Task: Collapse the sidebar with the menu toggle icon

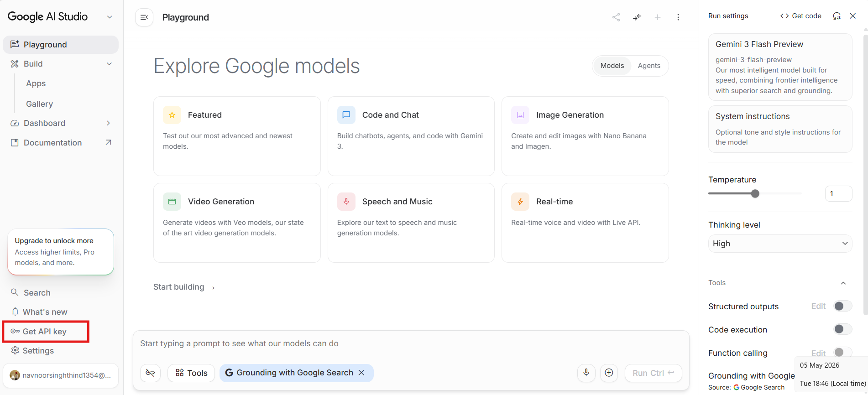Action: (x=144, y=17)
